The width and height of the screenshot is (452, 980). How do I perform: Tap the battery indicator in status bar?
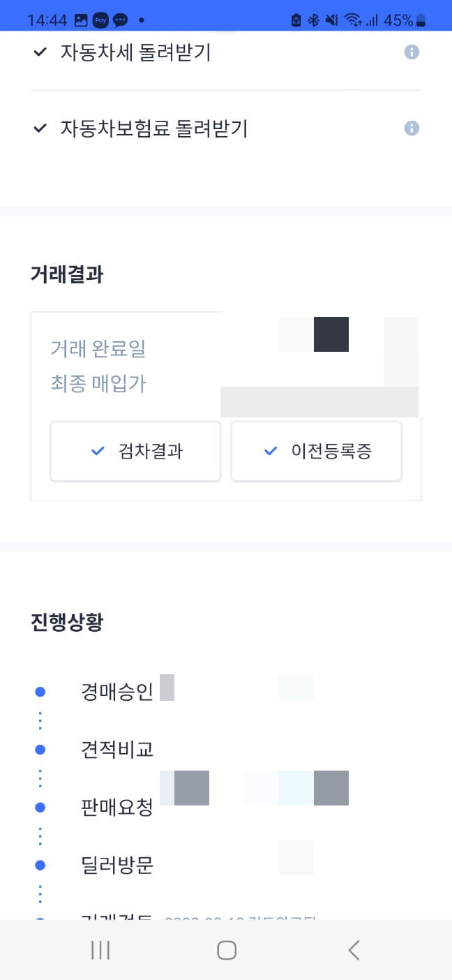[x=421, y=20]
